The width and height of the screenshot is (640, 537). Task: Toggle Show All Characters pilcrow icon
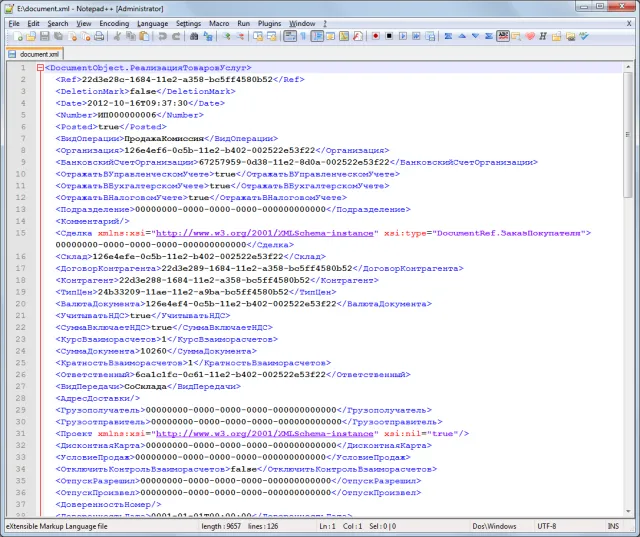pyautogui.click(x=303, y=36)
